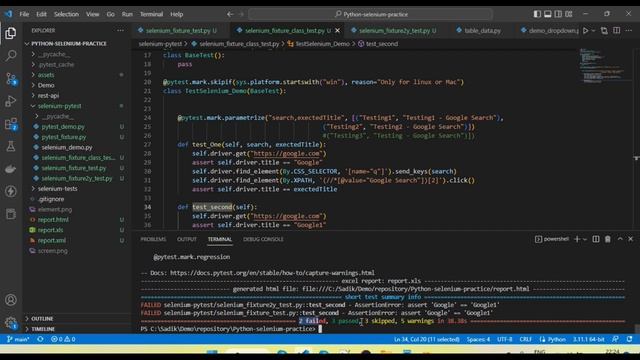
Task: Click the UTF-8 encoding in status bar
Action: (x=504, y=339)
